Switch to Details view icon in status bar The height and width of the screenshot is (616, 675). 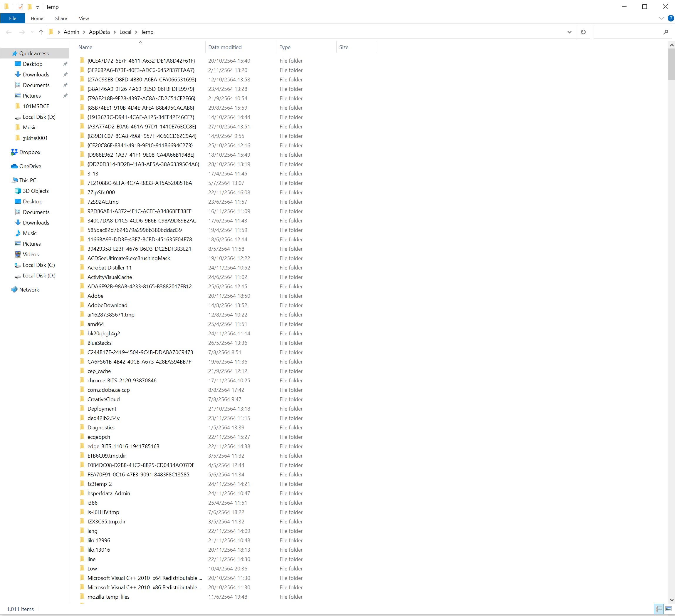pos(659,609)
